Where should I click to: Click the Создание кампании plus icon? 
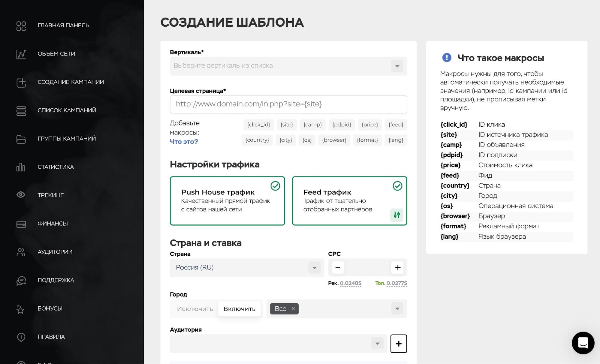(x=21, y=83)
